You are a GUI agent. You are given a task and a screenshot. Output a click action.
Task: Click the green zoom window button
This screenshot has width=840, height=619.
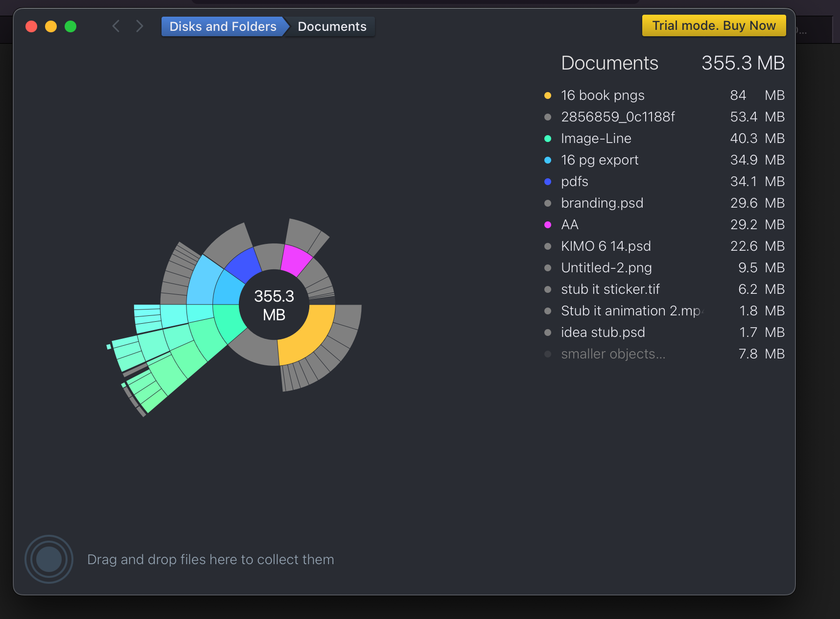coord(70,26)
